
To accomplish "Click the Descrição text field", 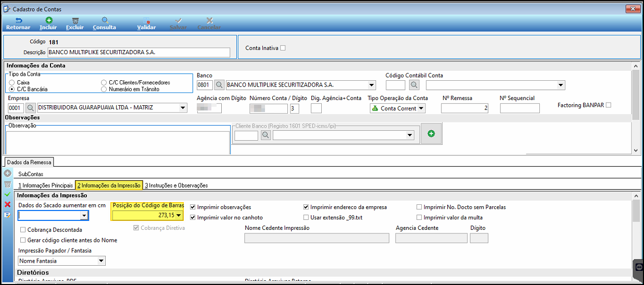I will 138,52.
